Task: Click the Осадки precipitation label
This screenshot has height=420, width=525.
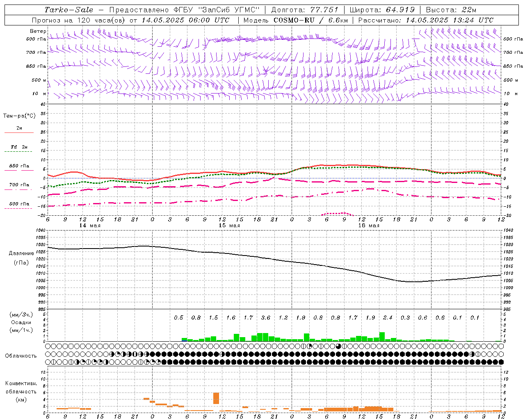Action: click(x=21, y=322)
